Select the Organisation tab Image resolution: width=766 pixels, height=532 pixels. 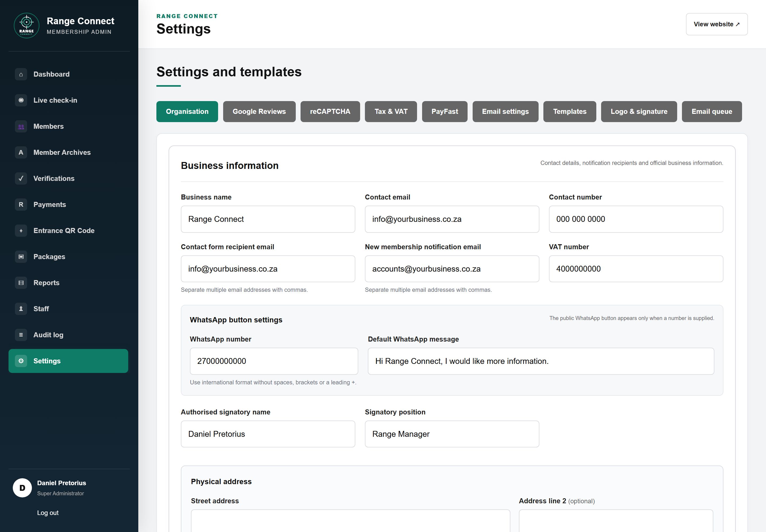[x=187, y=111]
